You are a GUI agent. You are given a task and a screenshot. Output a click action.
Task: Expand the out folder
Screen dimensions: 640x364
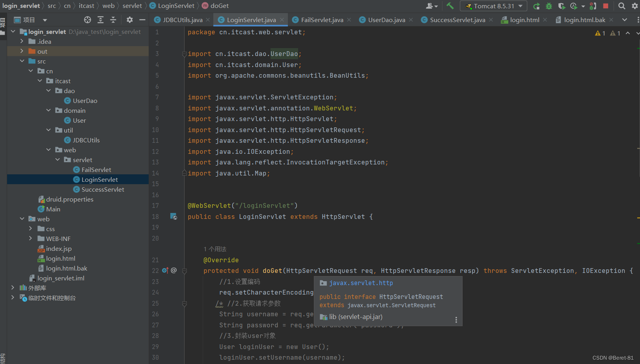[22, 51]
